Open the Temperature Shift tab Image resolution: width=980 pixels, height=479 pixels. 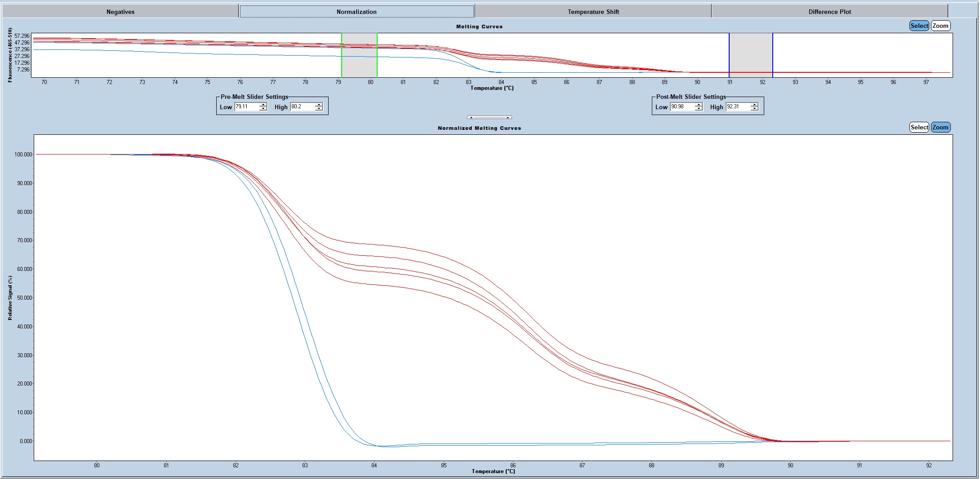[593, 12]
